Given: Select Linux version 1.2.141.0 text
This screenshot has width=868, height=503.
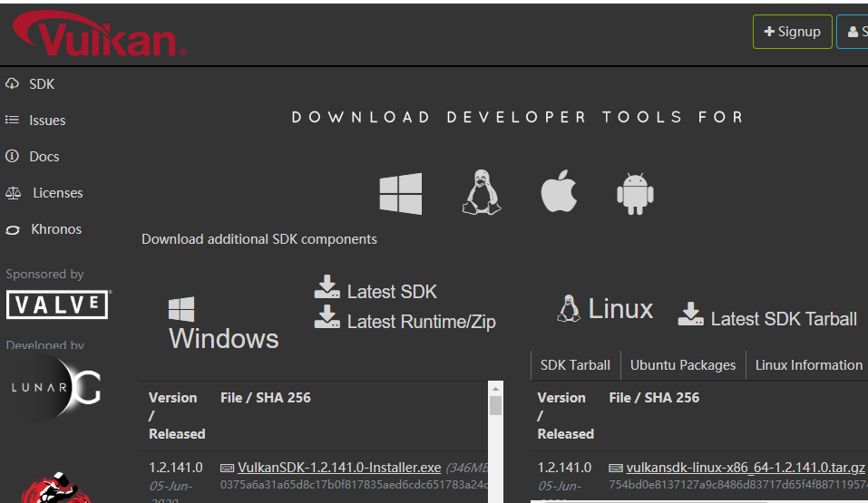Looking at the screenshot, I should [564, 468].
